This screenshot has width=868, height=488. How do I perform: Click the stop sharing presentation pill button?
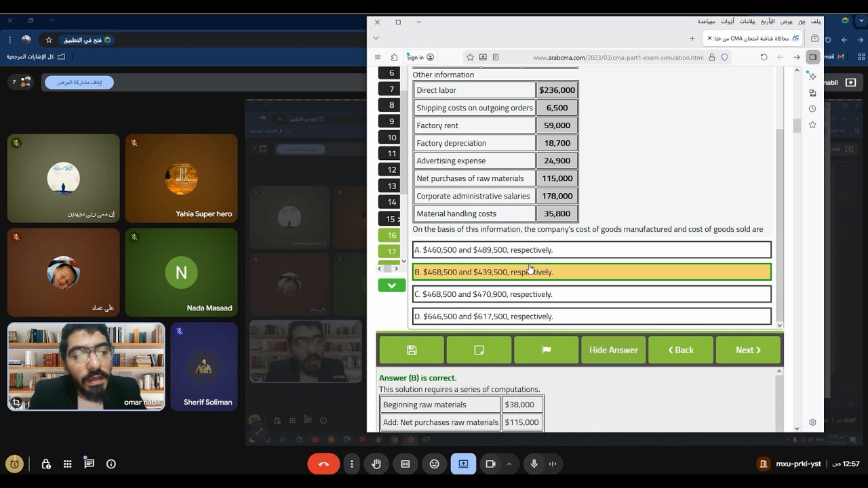[x=79, y=82]
